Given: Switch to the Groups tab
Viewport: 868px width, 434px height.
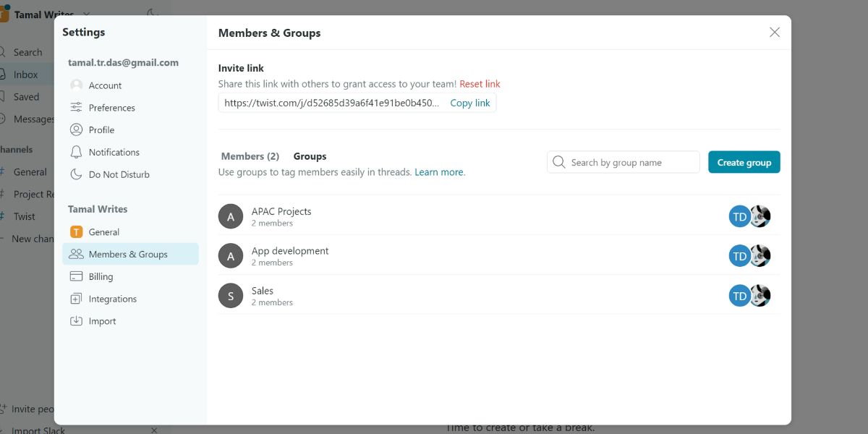Looking at the screenshot, I should (310, 156).
